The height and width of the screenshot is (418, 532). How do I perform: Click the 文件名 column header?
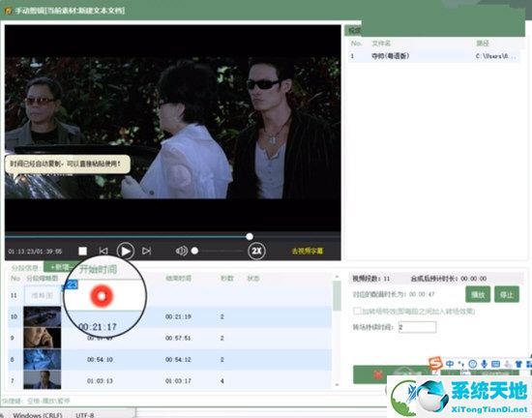click(x=381, y=44)
